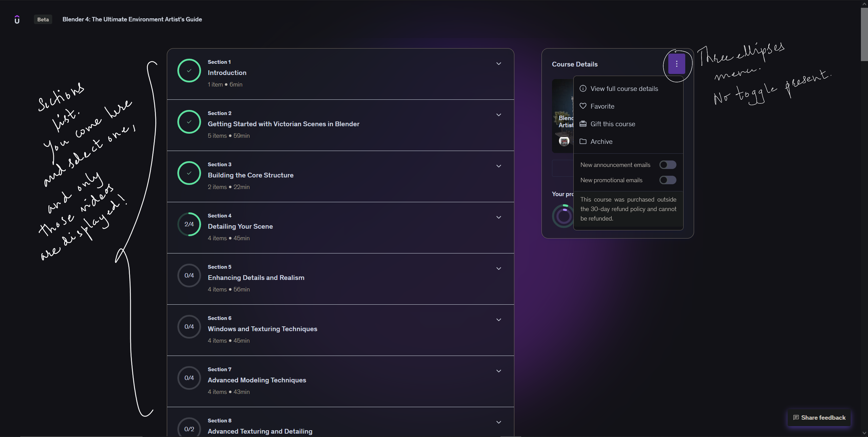Expand Section 5 Enhancing Details and Realism
Viewport: 868px width, 437px height.
pos(498,268)
